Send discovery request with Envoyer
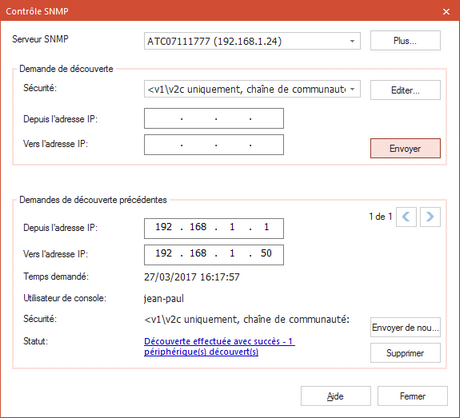 pyautogui.click(x=405, y=148)
